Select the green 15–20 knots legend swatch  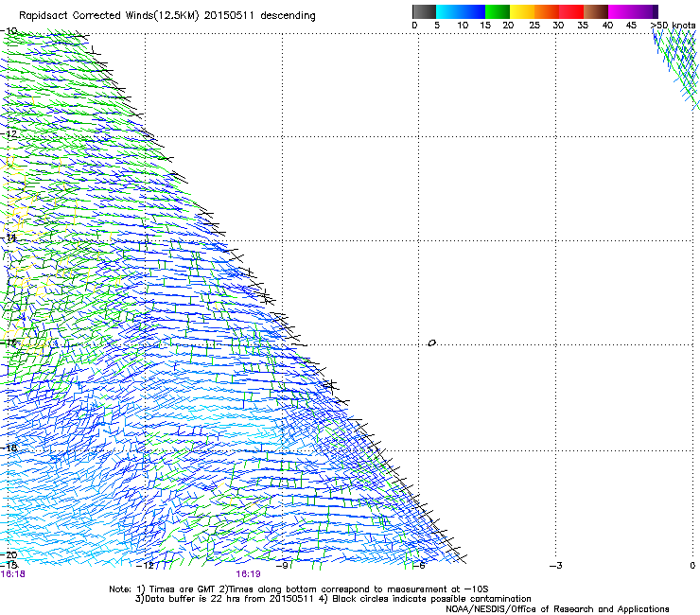(x=498, y=11)
